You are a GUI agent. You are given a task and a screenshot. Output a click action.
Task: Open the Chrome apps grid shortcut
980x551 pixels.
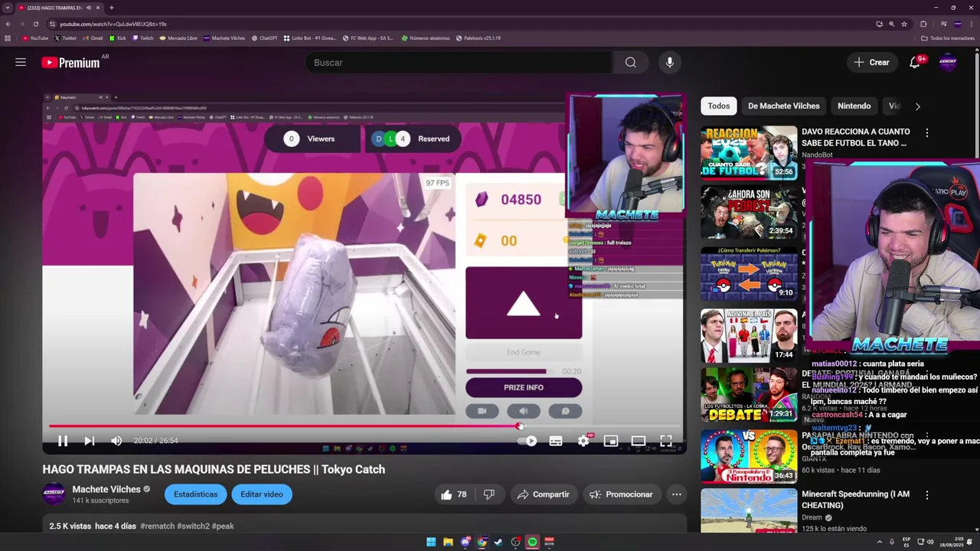(8, 37)
